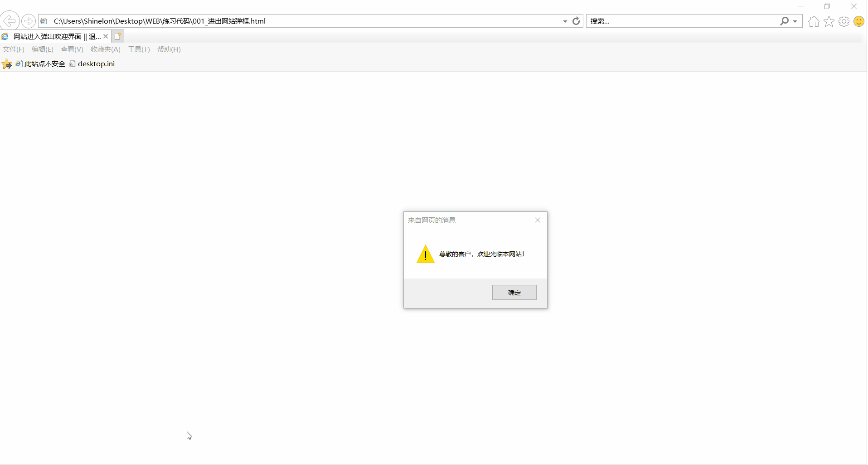Screen dimensions: 868x465
Task: Select the 网站进入弹出欢迎界面 tab
Action: tap(54, 36)
